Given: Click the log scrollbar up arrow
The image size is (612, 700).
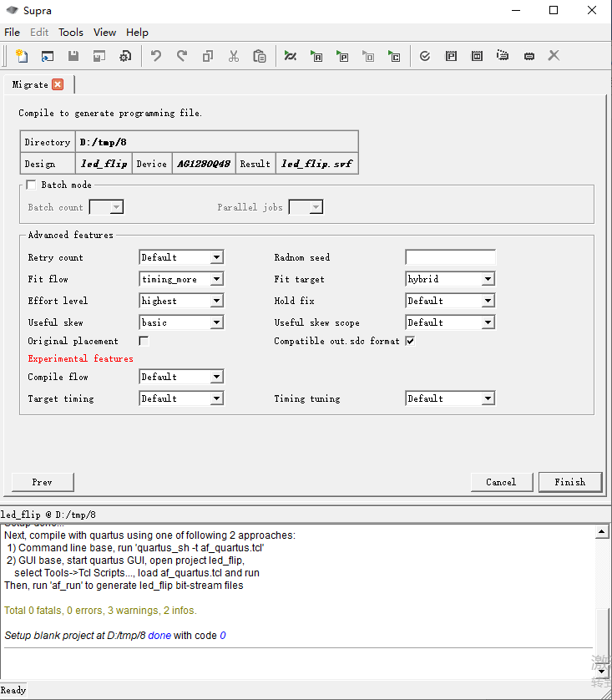Looking at the screenshot, I should pos(601,531).
